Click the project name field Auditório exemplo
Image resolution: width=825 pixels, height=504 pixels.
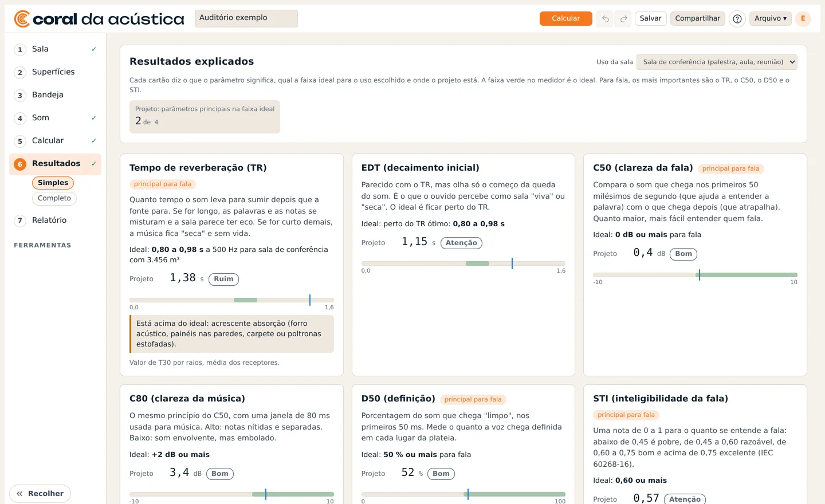(x=246, y=18)
